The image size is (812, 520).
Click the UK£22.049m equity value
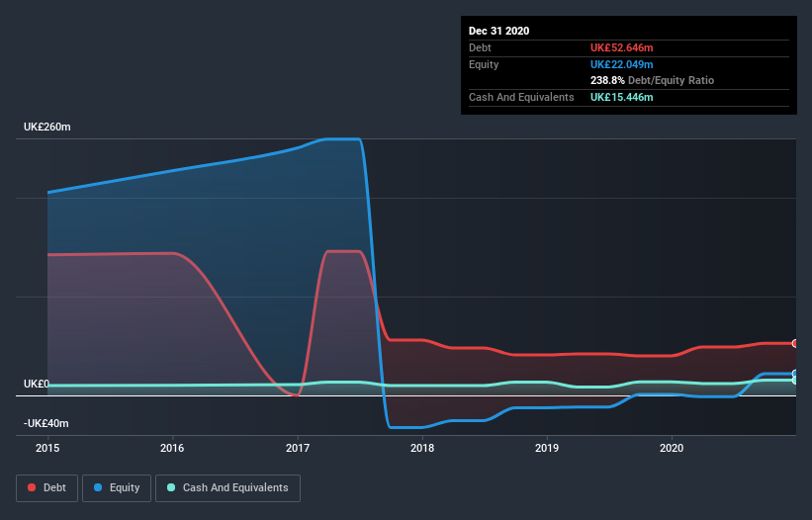pos(622,64)
